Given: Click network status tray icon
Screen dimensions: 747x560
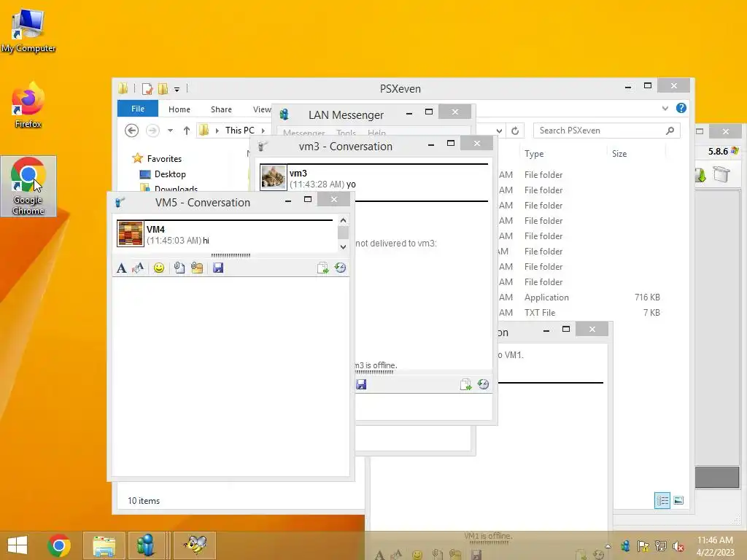Looking at the screenshot, I should coord(661,546).
